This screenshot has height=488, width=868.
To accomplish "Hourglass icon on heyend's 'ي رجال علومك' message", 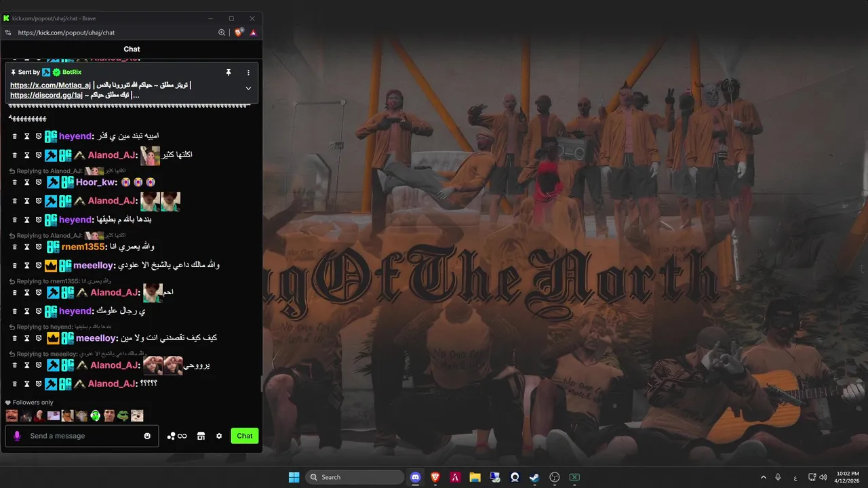I will [x=27, y=311].
